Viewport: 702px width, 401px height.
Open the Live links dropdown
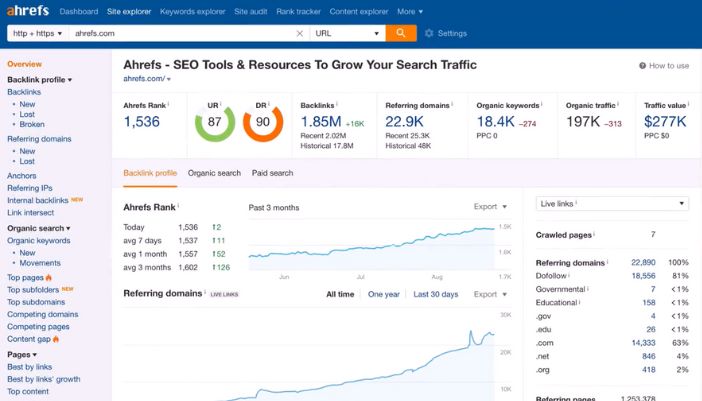pos(612,204)
